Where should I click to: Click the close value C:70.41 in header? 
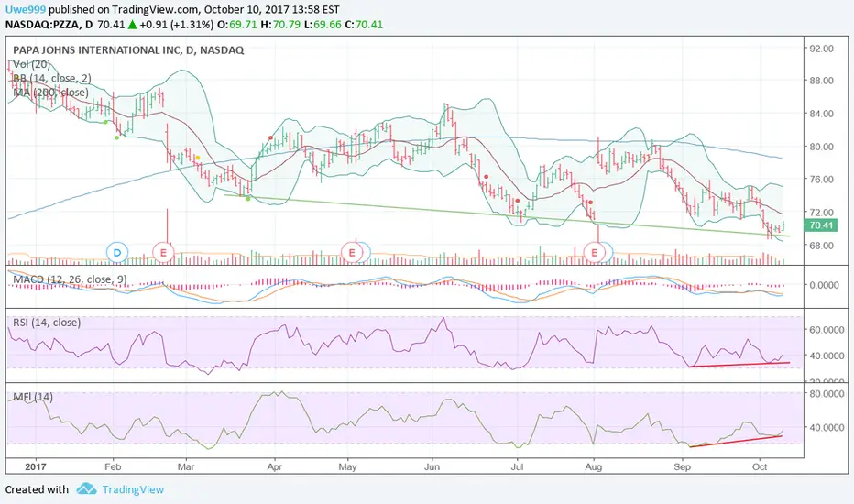pos(364,25)
